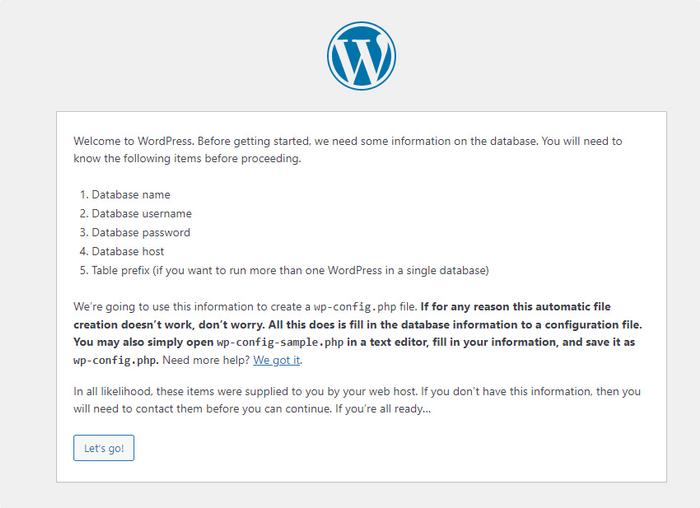
Task: Click the "Database password" list item
Action: pyautogui.click(x=140, y=233)
